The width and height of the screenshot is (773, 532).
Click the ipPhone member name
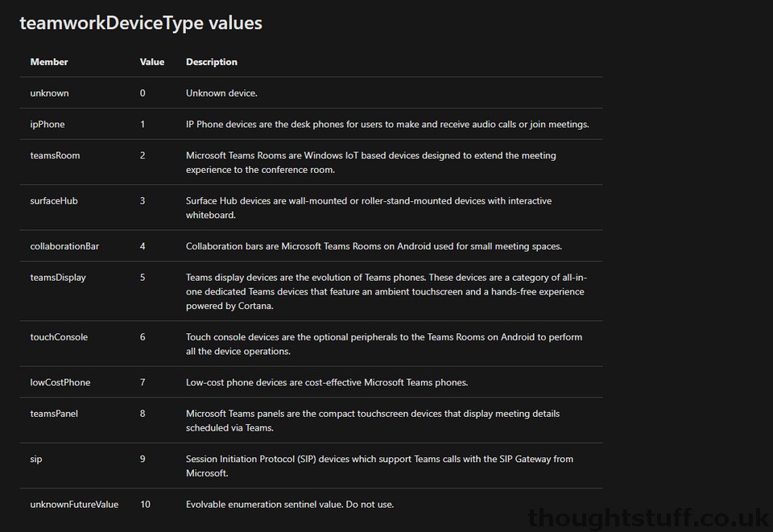click(48, 124)
